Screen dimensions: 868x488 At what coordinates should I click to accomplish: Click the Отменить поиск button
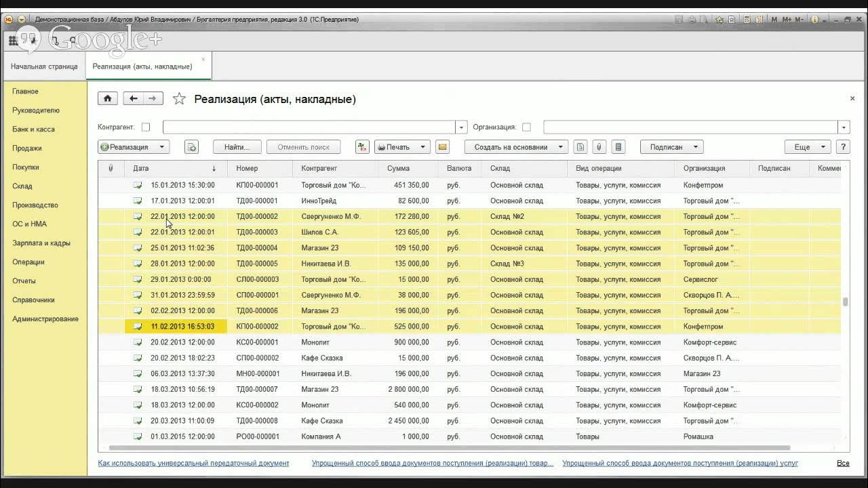pyautogui.click(x=303, y=147)
